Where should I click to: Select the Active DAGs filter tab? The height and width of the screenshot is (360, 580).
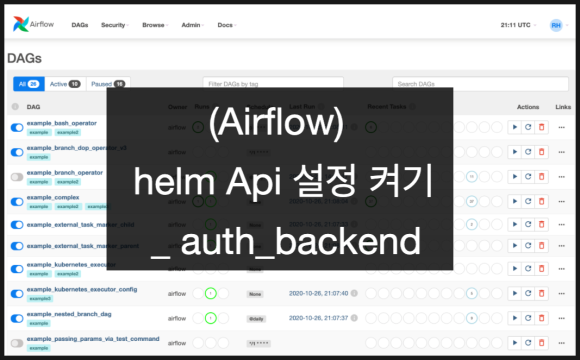pos(65,84)
